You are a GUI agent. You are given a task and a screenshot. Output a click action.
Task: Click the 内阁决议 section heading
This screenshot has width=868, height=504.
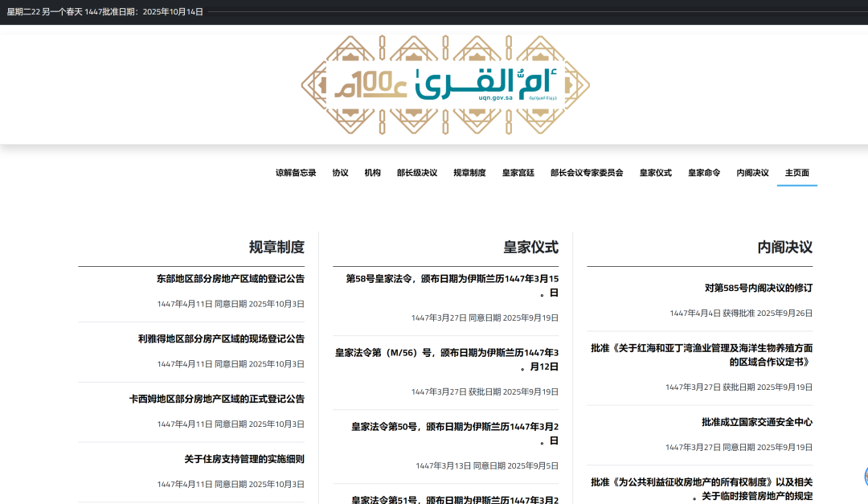point(784,247)
